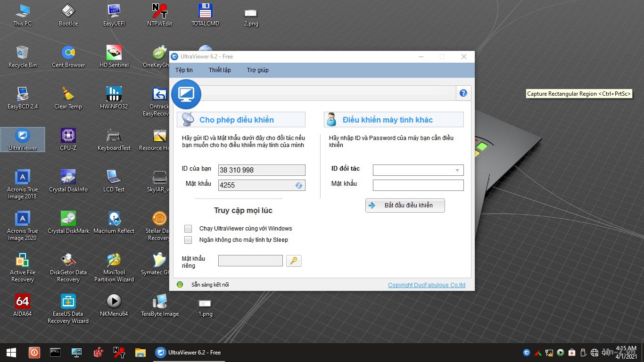Open Acronis True Image 2020 shortcut
The width and height of the screenshot is (644, 362).
click(x=22, y=226)
